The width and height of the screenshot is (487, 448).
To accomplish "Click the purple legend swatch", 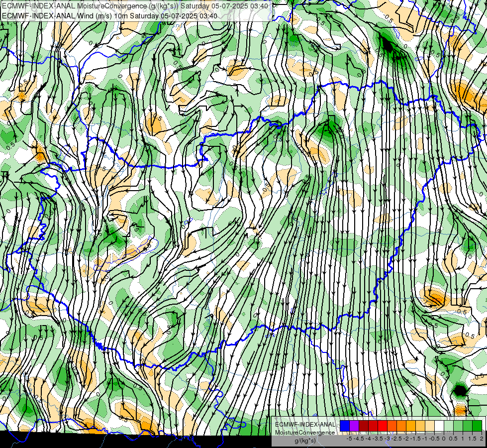I will 354,426.
